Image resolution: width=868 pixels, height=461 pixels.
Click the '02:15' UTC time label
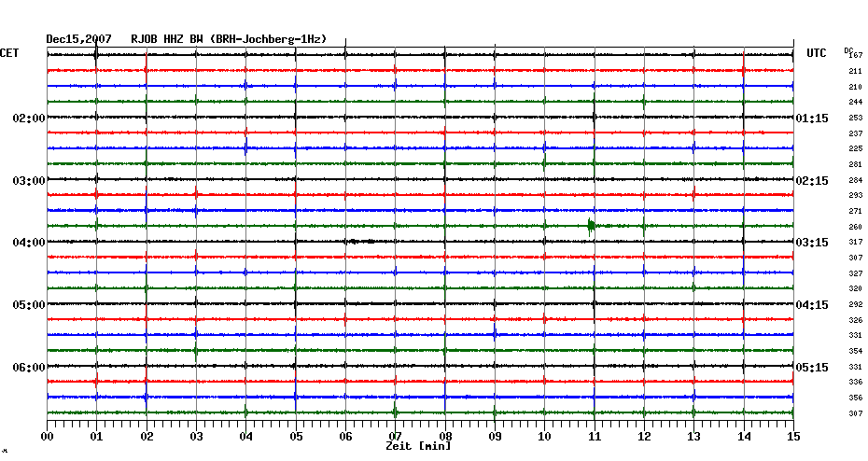coord(812,181)
